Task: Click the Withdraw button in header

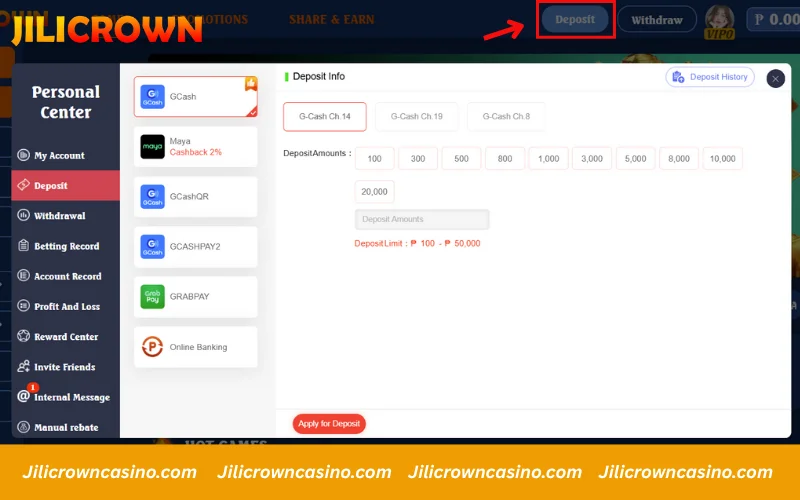Action: (657, 20)
